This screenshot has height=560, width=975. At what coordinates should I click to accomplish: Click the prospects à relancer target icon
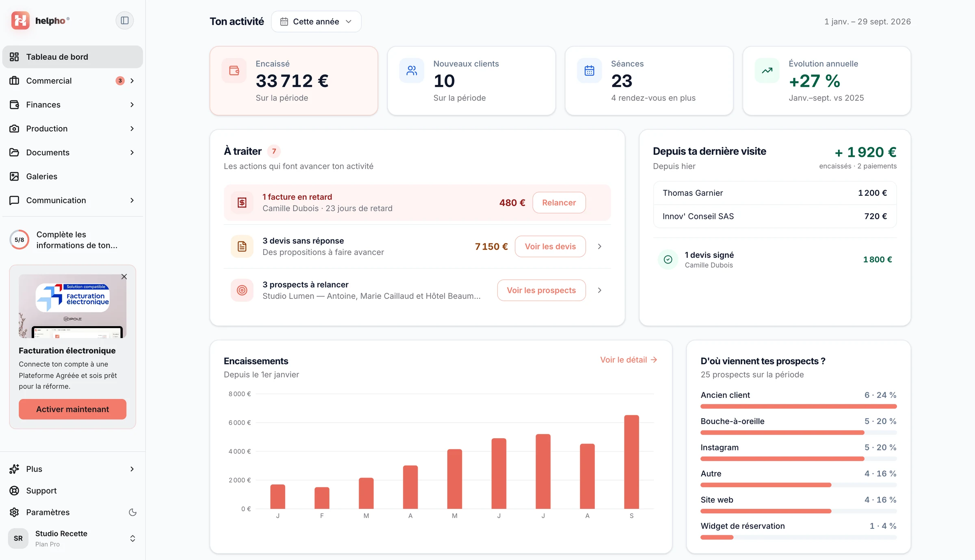[x=242, y=290]
